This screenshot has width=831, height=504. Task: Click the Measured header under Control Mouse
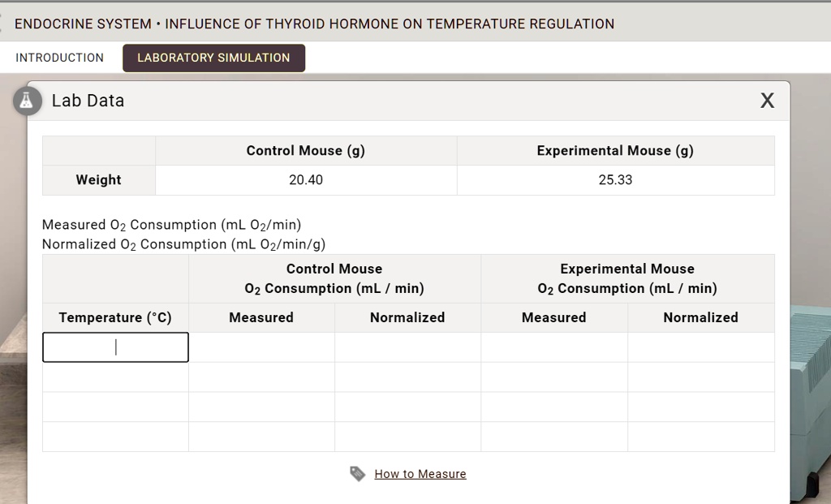tap(261, 317)
